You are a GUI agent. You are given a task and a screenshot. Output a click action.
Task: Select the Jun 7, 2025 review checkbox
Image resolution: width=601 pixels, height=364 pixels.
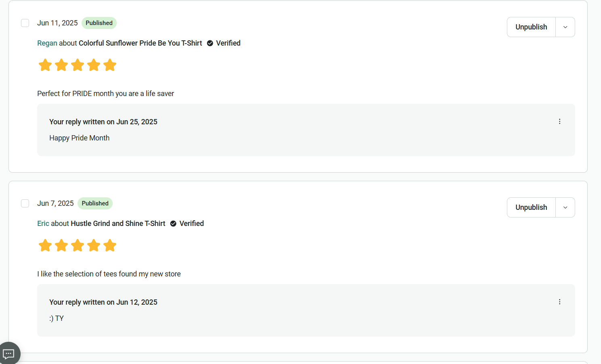click(x=25, y=203)
